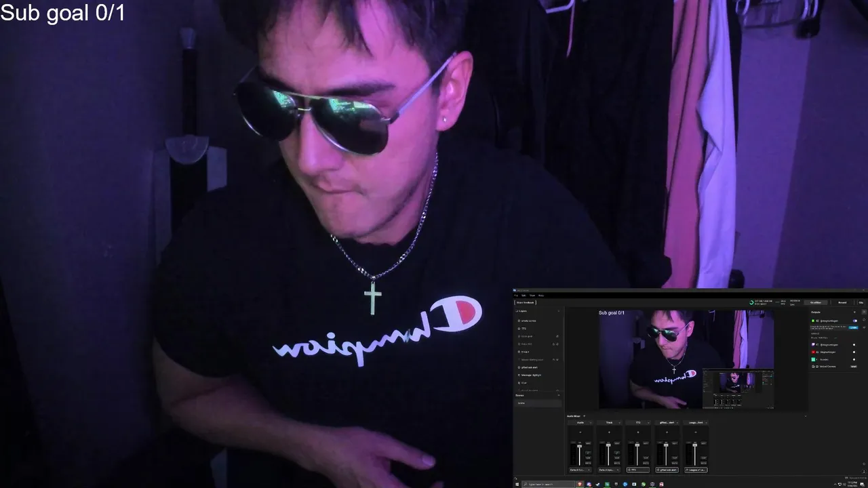Open the Windows notification center icon

(x=862, y=484)
